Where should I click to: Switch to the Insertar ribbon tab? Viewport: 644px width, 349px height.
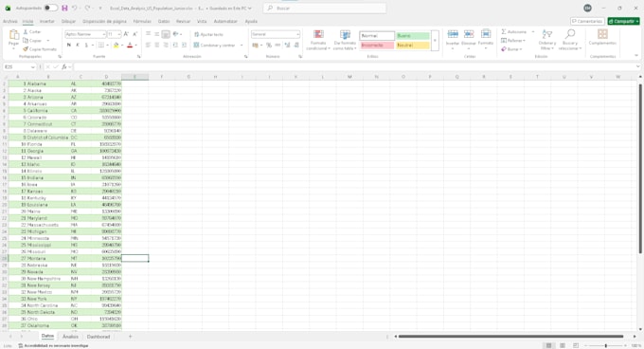47,22
